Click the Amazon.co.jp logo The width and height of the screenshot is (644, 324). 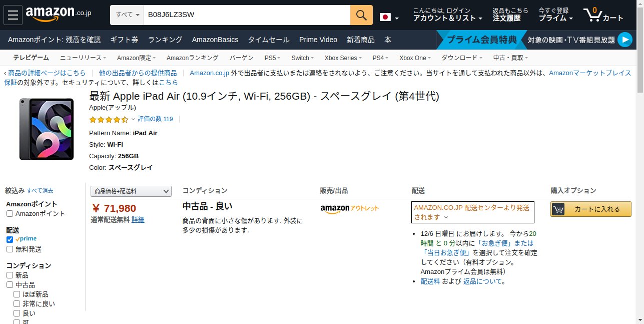point(58,15)
